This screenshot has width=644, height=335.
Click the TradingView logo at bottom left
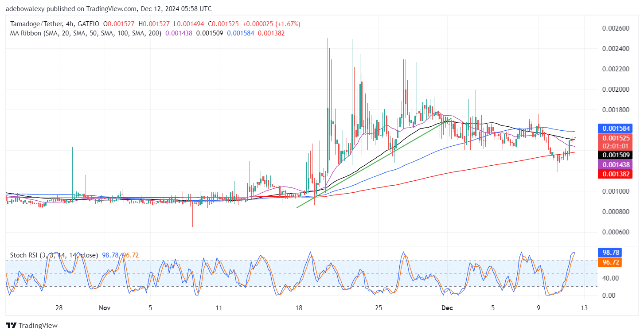pyautogui.click(x=31, y=325)
